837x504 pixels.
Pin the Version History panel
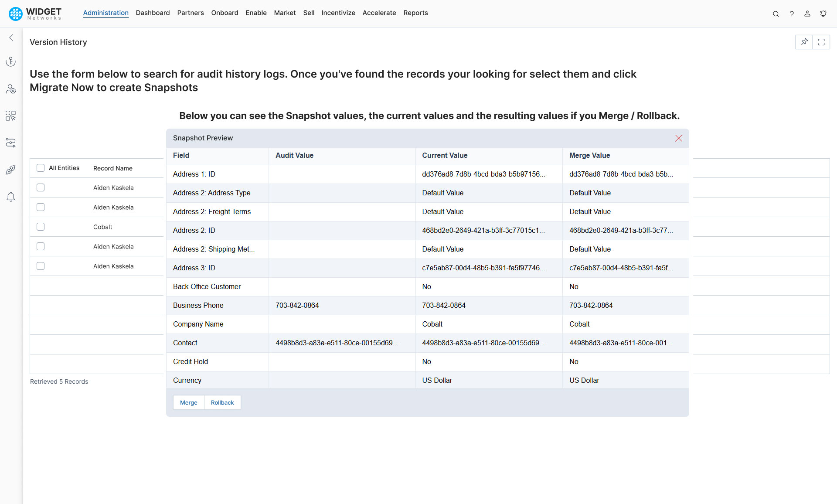[x=804, y=42]
